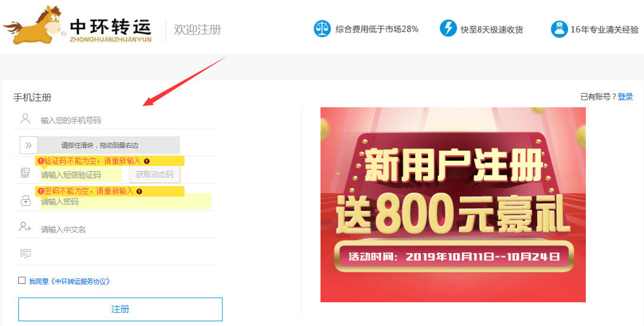Image resolution: width=644 pixels, height=326 pixels.
Task: Click the message icon below the name field
Action: tap(26, 254)
